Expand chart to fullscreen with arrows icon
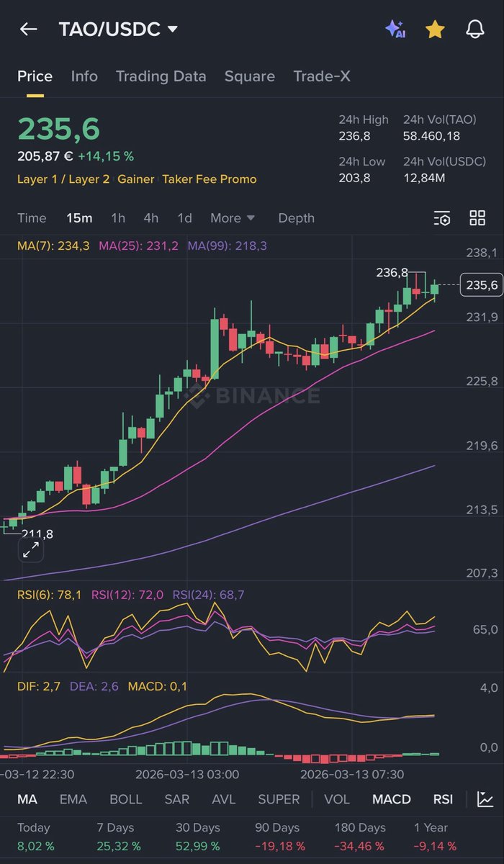This screenshot has height=864, width=504. (x=31, y=551)
